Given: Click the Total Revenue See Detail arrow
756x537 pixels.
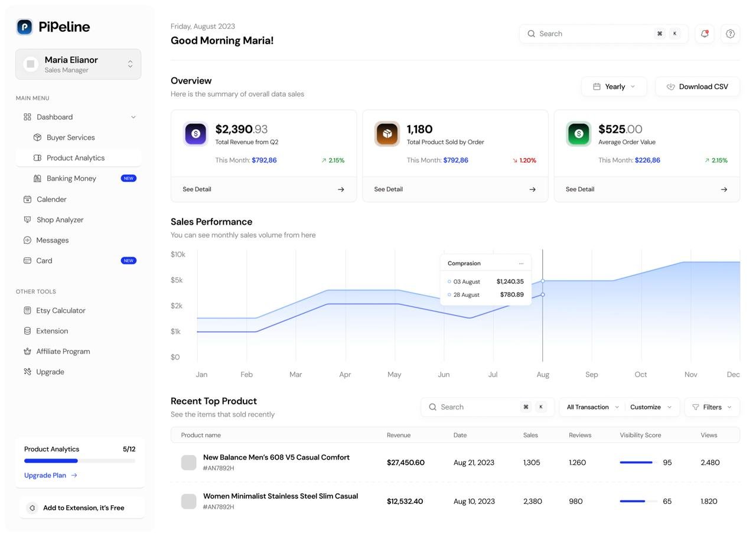Looking at the screenshot, I should (x=341, y=189).
